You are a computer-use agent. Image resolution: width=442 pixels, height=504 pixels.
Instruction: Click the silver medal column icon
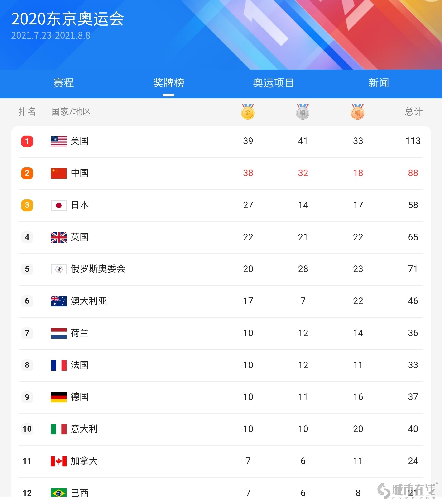[303, 112]
